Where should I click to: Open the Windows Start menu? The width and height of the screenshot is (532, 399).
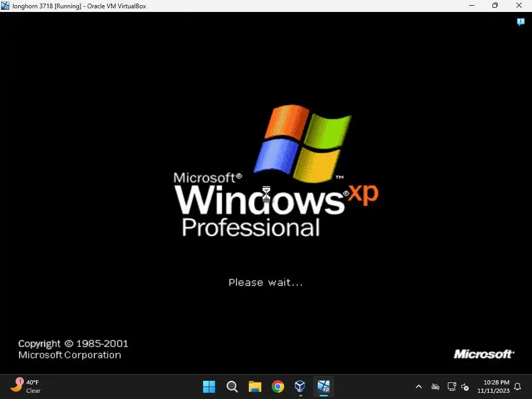click(209, 387)
